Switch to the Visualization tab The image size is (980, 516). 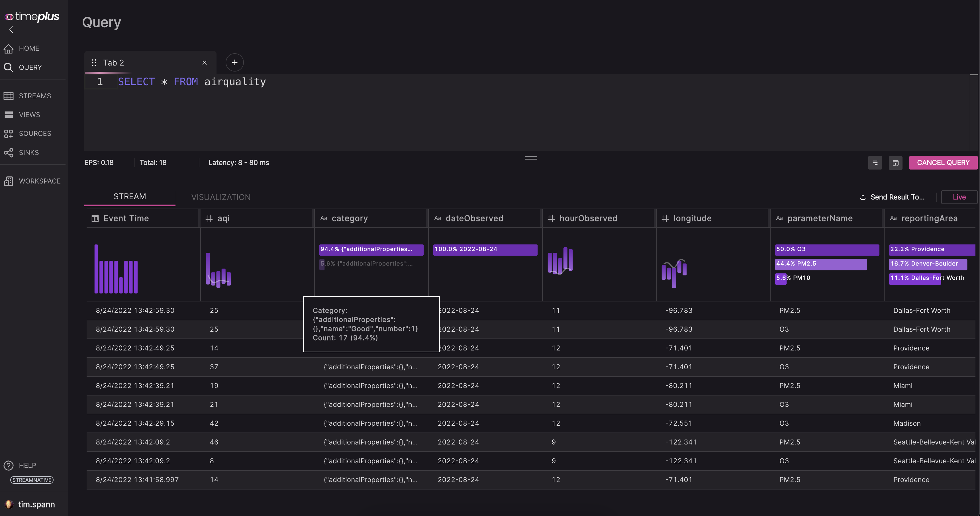click(x=221, y=197)
